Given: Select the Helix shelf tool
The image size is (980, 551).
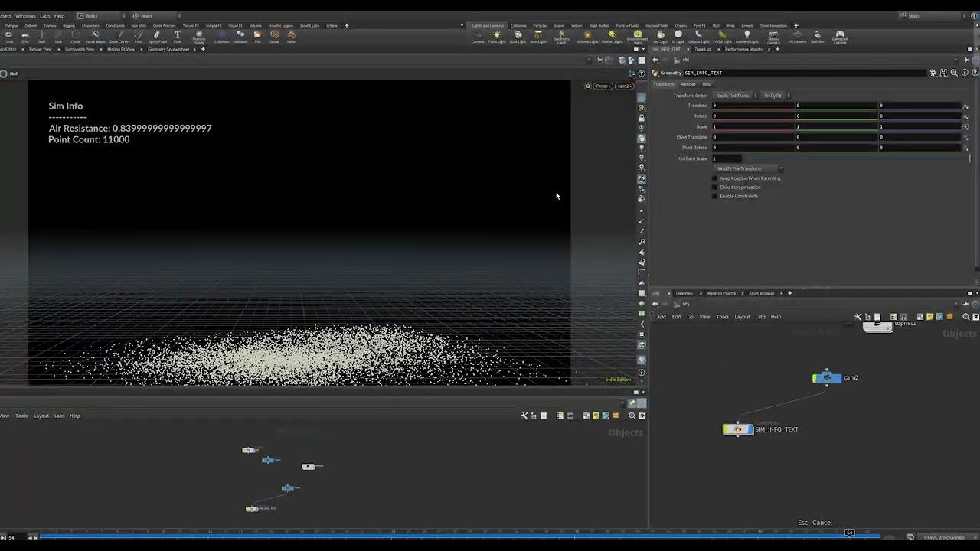Looking at the screenshot, I should (292, 35).
